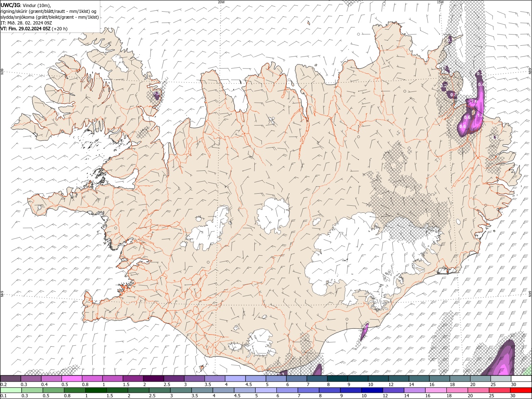Screen dimensions: 532x399
Task: Click lower legend swatch between 14 and 16
Action: click(415, 390)
